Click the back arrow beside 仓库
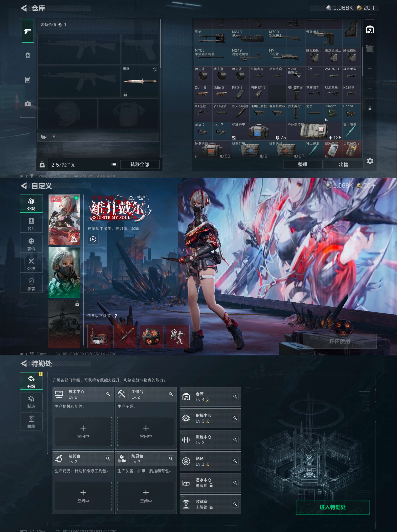397x532 pixels. pyautogui.click(x=24, y=8)
